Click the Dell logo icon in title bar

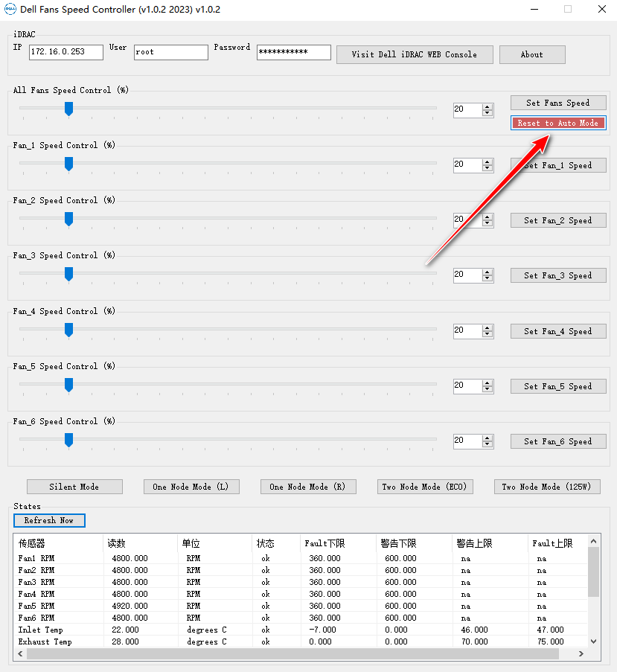[x=10, y=9]
